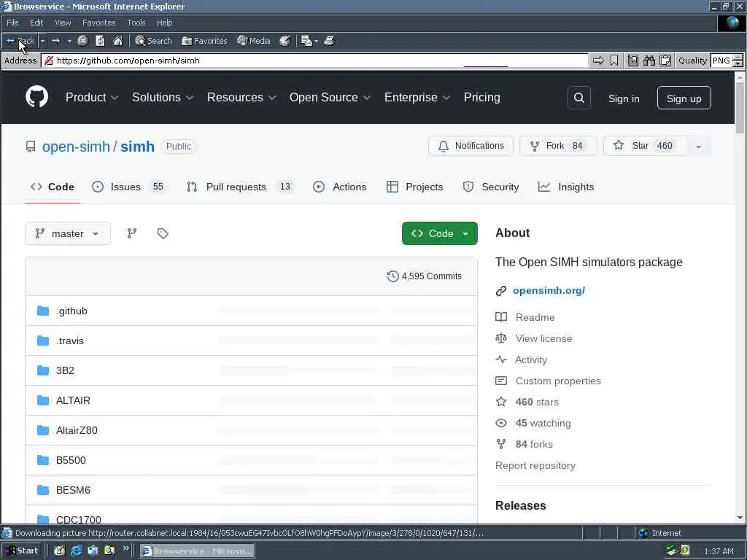
Task: Open the Search pane in toolbar
Action: pyautogui.click(x=153, y=41)
